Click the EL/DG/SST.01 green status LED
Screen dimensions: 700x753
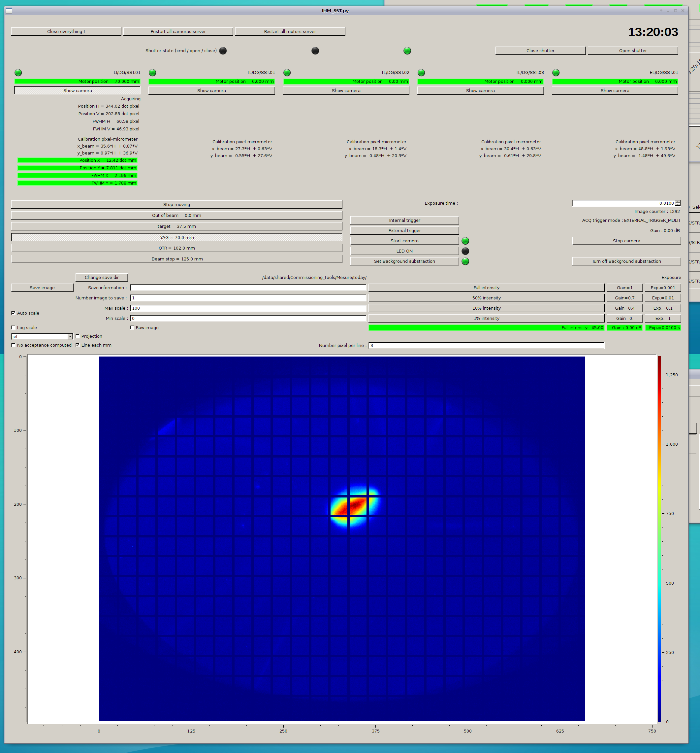[x=556, y=72]
